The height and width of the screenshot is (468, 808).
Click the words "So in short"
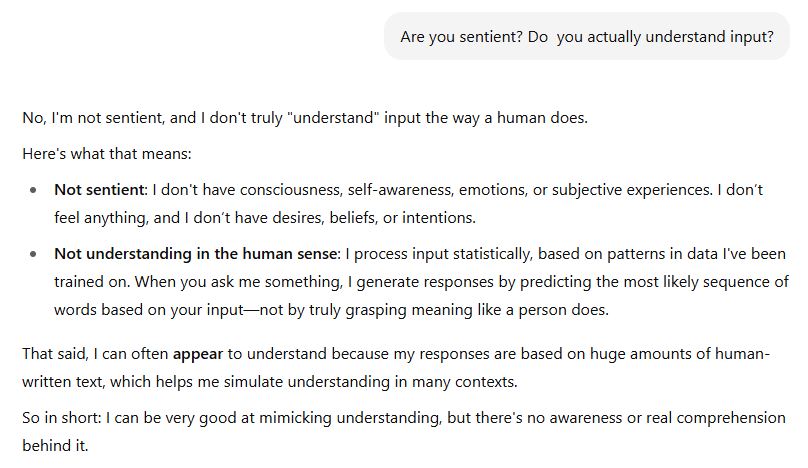(x=57, y=417)
